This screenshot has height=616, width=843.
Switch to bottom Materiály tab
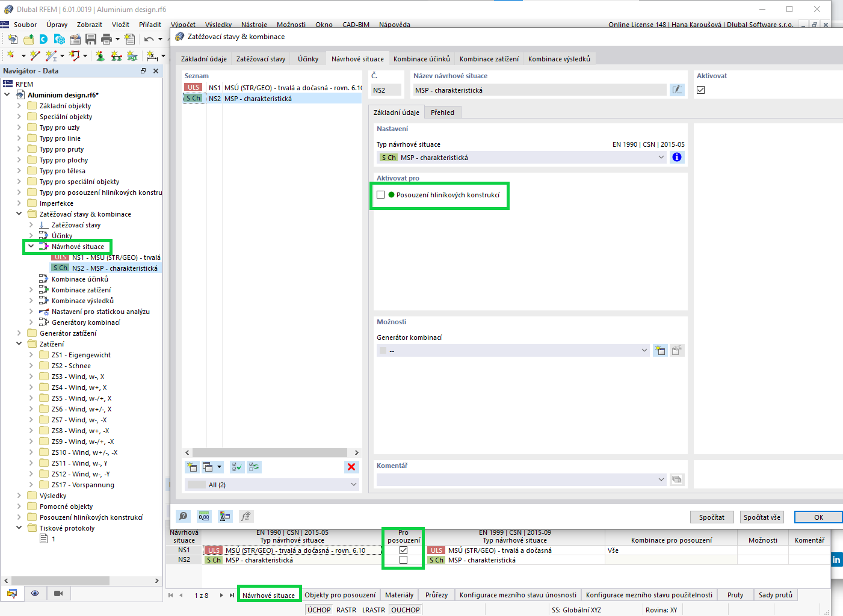(x=400, y=595)
